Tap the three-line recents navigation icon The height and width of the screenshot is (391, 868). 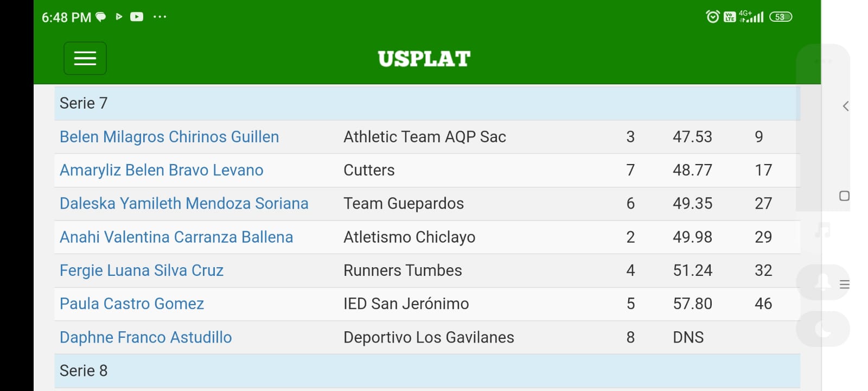click(x=845, y=284)
